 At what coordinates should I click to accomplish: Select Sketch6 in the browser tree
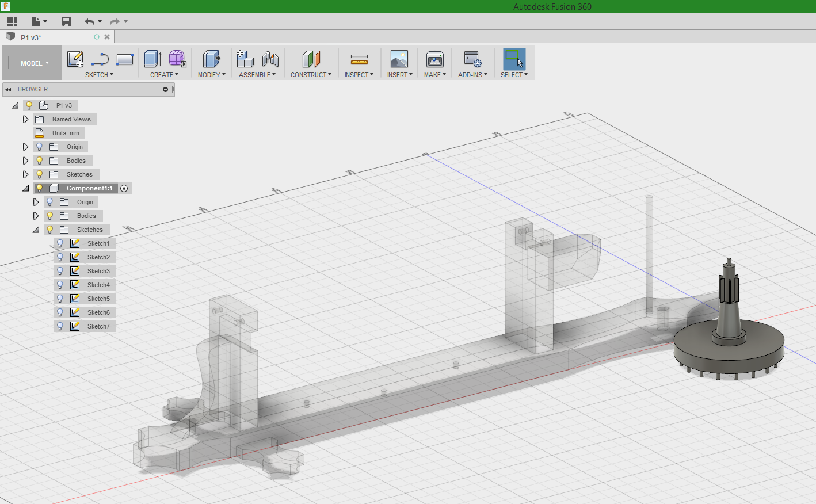point(98,312)
